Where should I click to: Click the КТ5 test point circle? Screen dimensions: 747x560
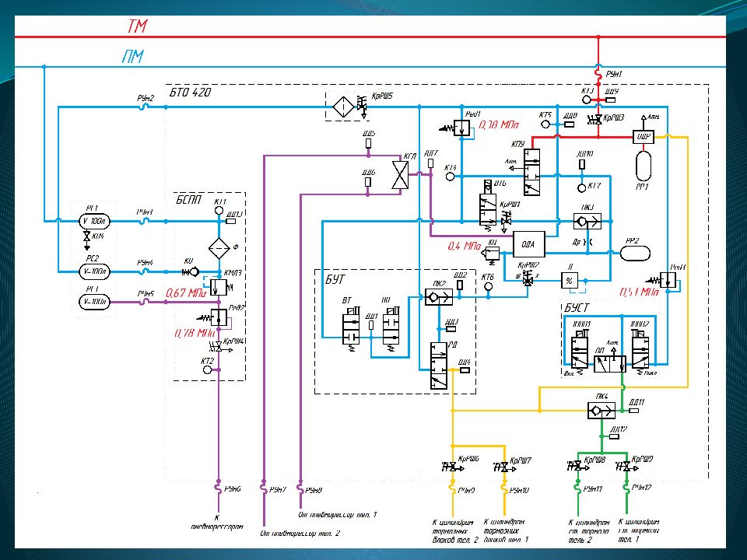[x=545, y=124]
